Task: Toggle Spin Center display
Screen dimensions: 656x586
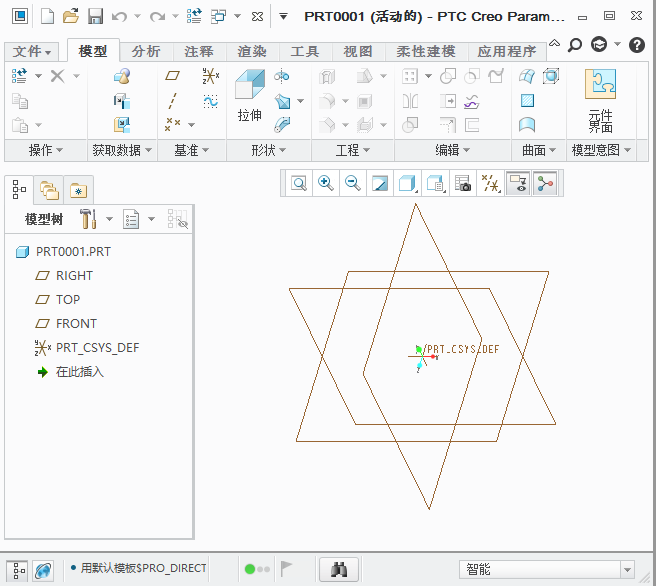Action: (545, 183)
